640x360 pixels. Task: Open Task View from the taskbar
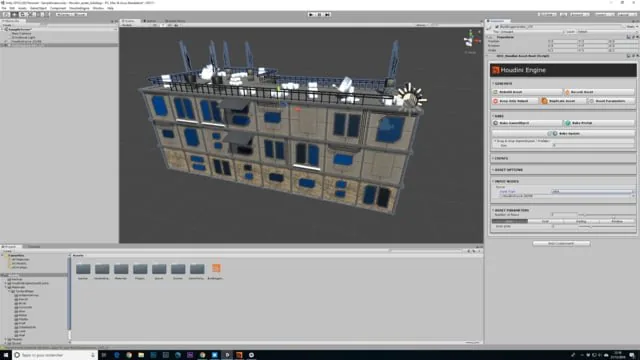(104, 355)
